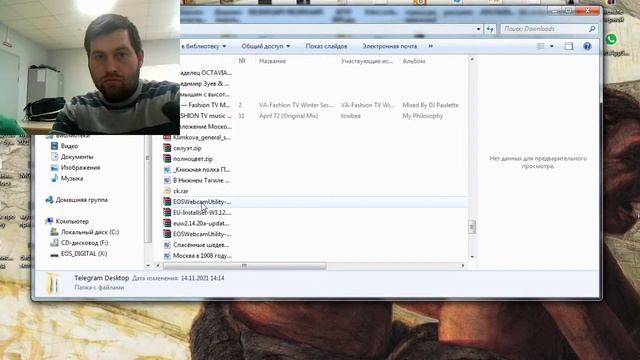The width and height of the screenshot is (640, 360).
Task: Select euw2.14.20a-updat file name
Action: point(201,223)
